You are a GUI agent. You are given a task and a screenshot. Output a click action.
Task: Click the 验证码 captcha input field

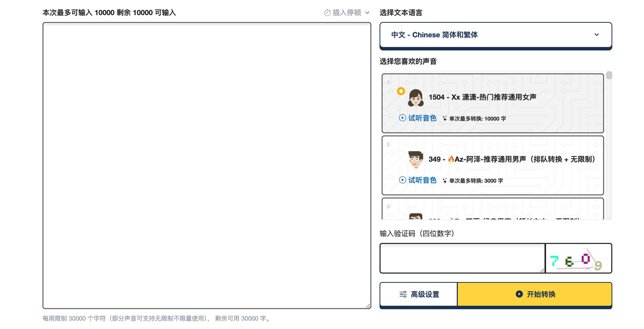coord(462,258)
